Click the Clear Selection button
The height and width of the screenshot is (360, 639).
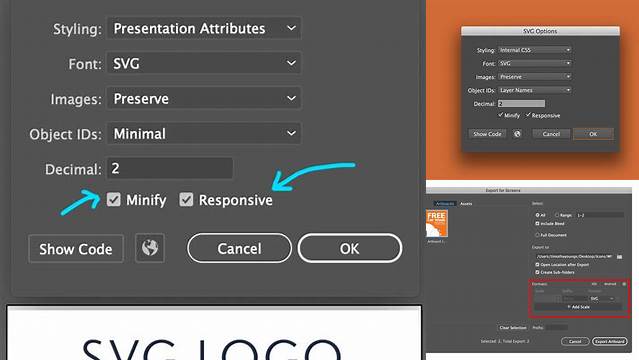(513, 328)
